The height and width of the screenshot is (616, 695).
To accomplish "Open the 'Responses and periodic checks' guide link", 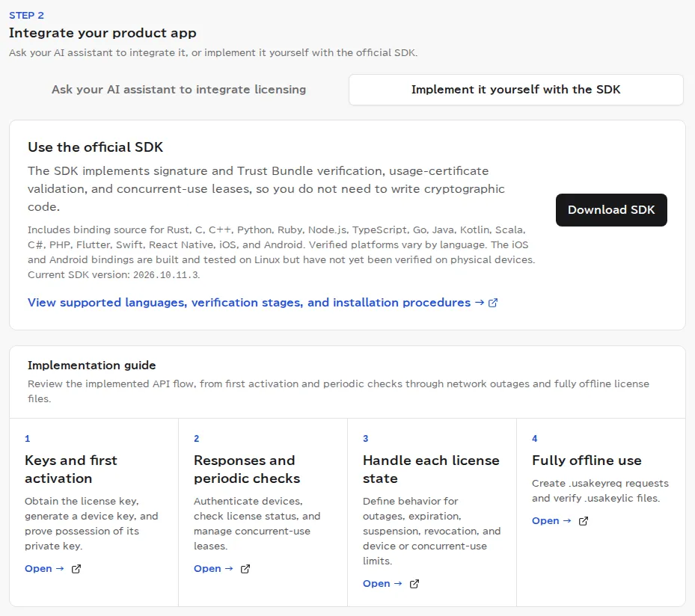I will tap(213, 569).
